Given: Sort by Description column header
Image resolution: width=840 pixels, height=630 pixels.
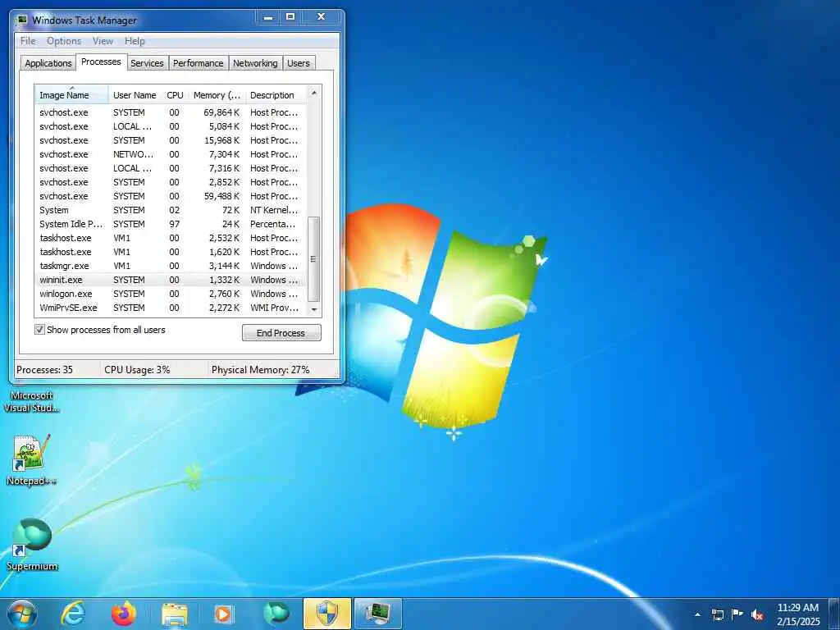Looking at the screenshot, I should click(276, 95).
